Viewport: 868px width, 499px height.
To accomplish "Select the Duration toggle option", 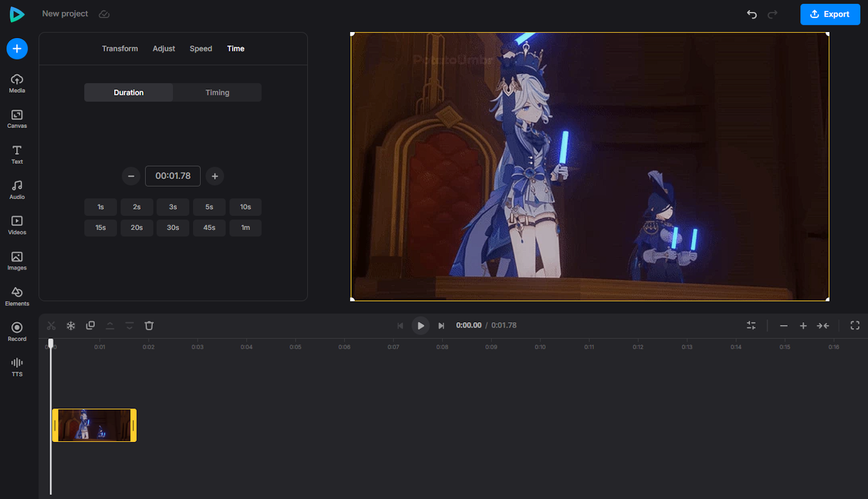I will click(129, 93).
